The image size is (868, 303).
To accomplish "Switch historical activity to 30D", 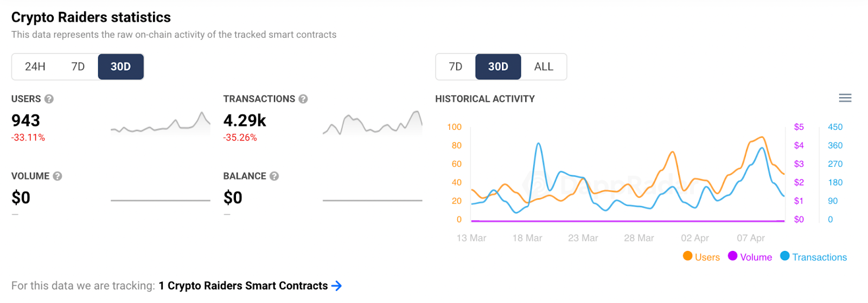I will 498,67.
